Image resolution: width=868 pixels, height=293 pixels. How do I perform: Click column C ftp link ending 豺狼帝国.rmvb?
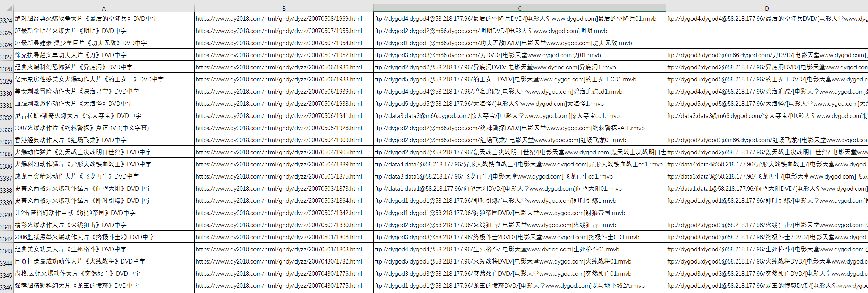click(500, 213)
